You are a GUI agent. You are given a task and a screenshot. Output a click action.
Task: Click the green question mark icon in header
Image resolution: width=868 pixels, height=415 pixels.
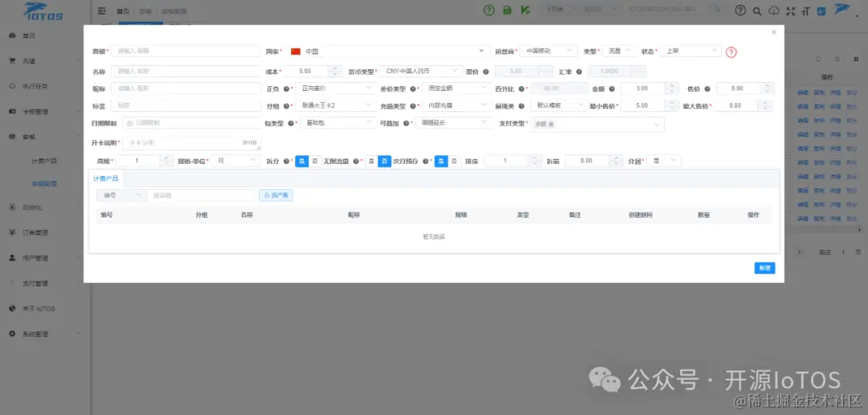tap(489, 10)
